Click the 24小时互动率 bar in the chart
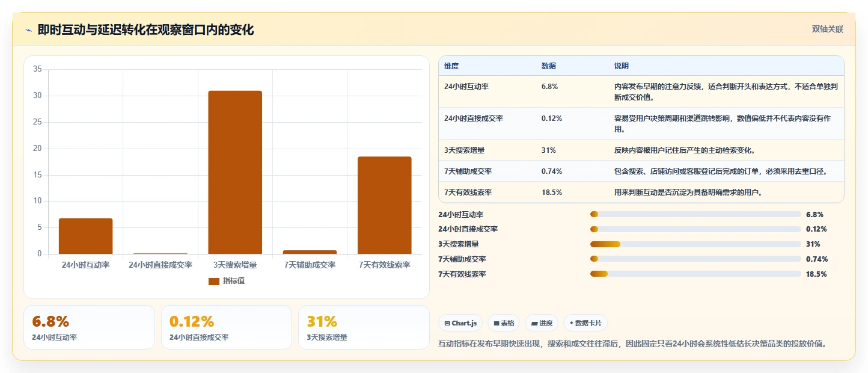 tap(85, 236)
